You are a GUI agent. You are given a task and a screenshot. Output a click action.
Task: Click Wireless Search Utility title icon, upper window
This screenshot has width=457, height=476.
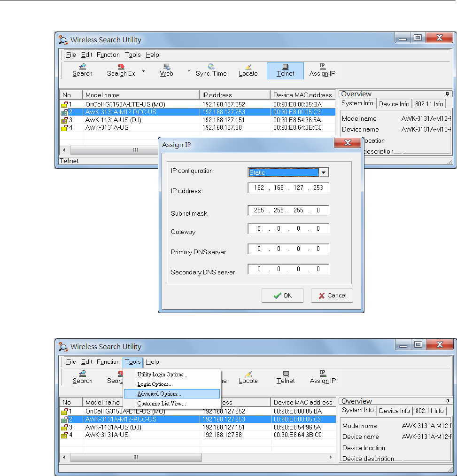click(63, 40)
